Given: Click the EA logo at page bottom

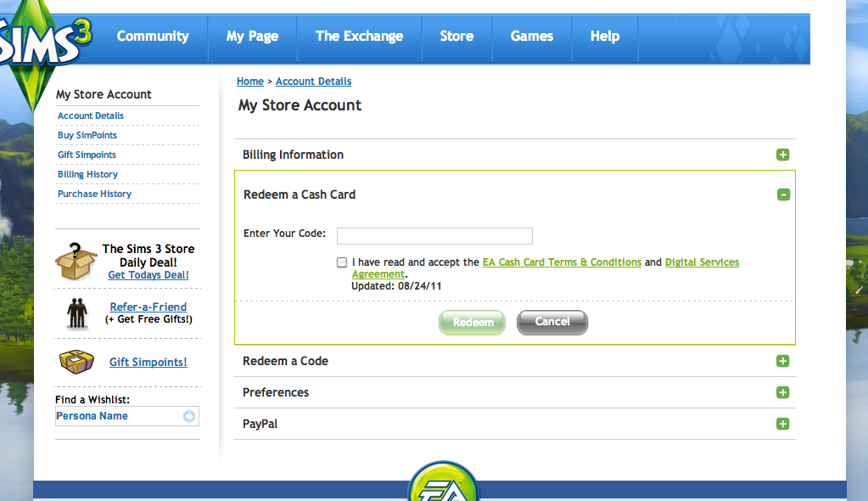Looking at the screenshot, I should click(443, 481).
